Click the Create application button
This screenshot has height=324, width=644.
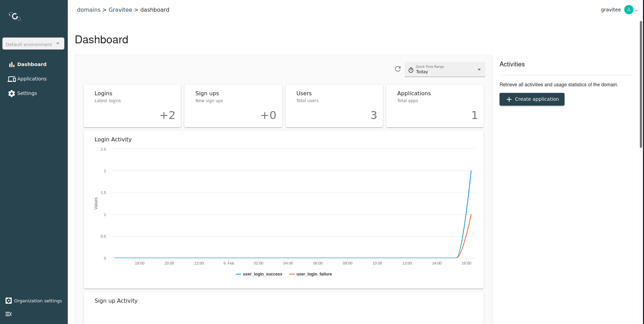pos(532,99)
